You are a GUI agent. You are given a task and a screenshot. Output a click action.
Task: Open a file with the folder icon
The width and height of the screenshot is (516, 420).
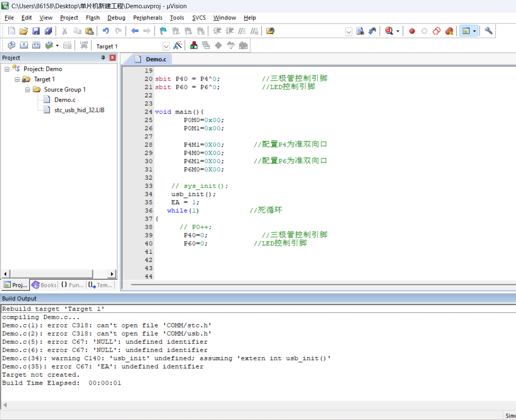(x=24, y=31)
